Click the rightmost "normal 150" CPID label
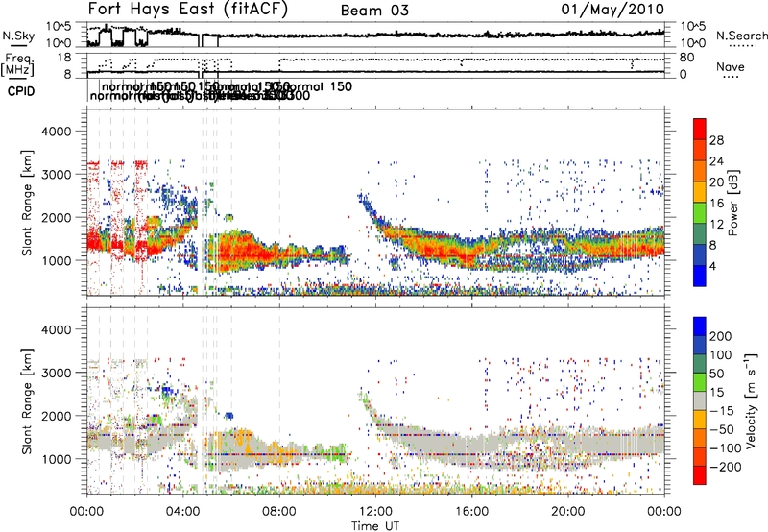768x532 pixels. click(x=317, y=86)
